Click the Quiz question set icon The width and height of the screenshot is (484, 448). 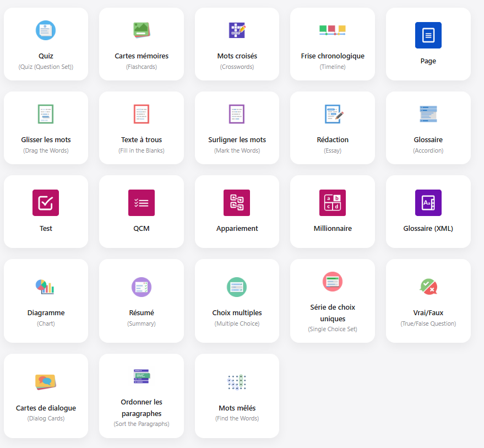pyautogui.click(x=46, y=30)
